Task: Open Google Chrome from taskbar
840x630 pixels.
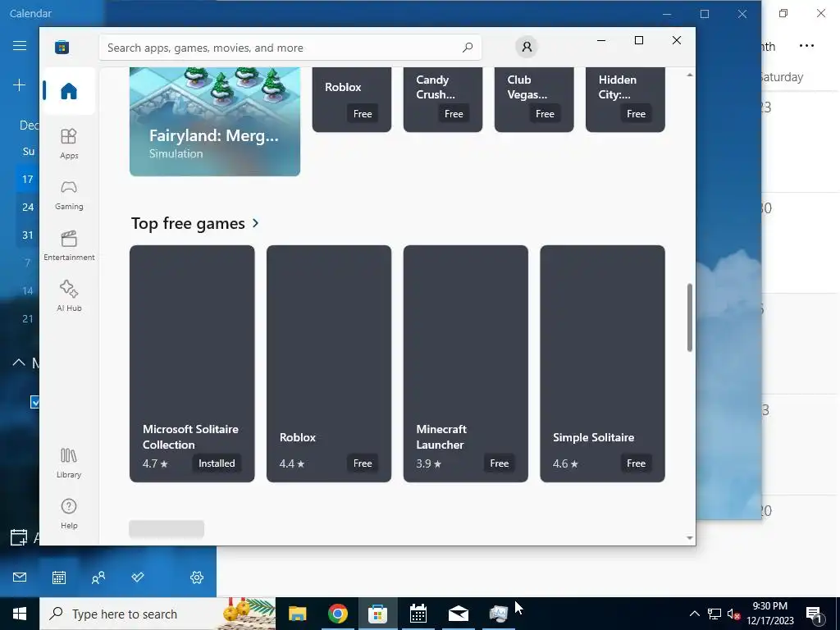Action: (x=337, y=614)
